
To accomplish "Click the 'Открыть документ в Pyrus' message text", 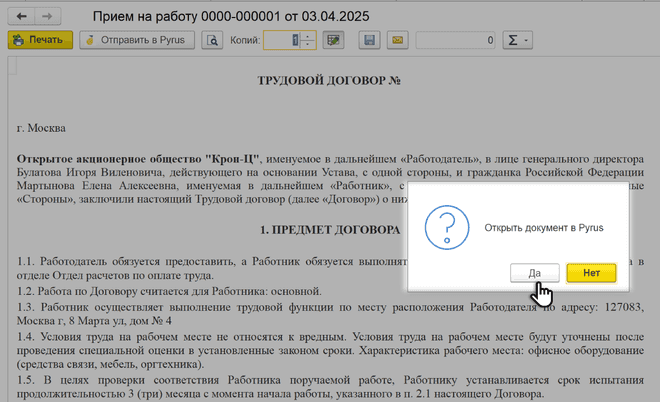I will pyautogui.click(x=543, y=227).
